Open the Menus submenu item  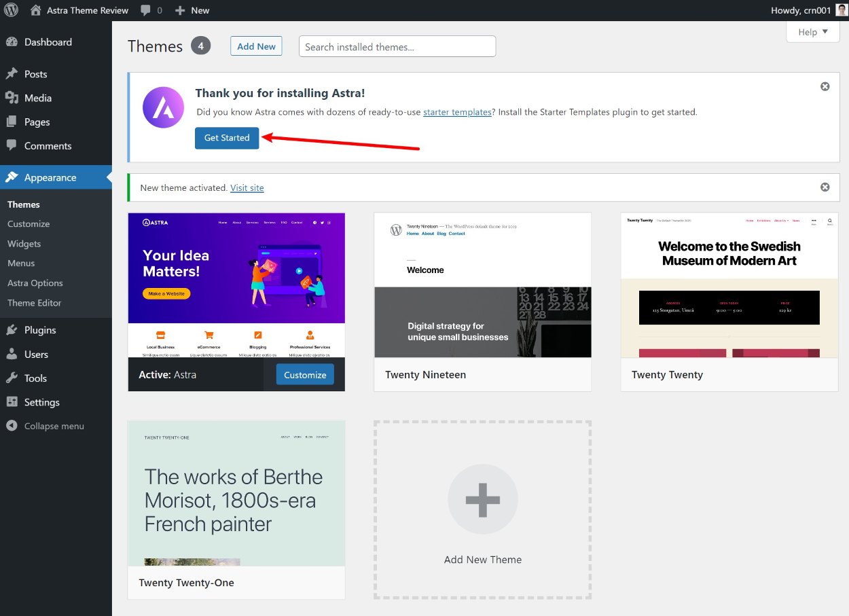(x=21, y=264)
